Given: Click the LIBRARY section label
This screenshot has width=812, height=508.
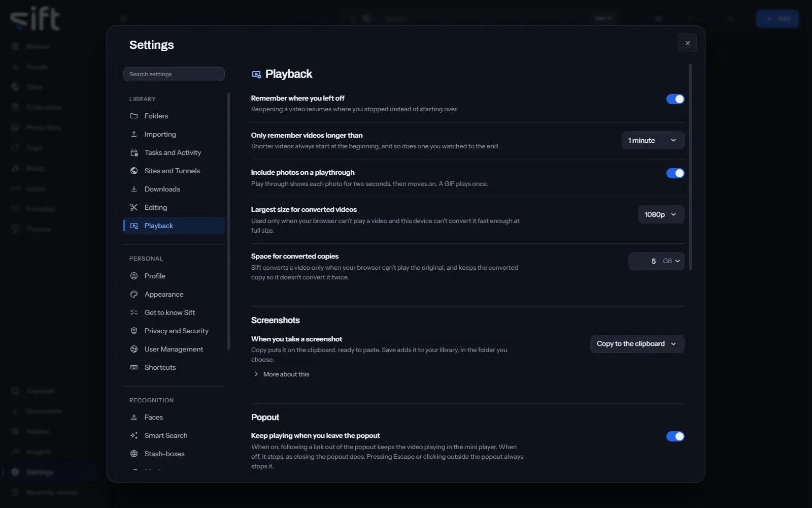Looking at the screenshot, I should click(143, 99).
